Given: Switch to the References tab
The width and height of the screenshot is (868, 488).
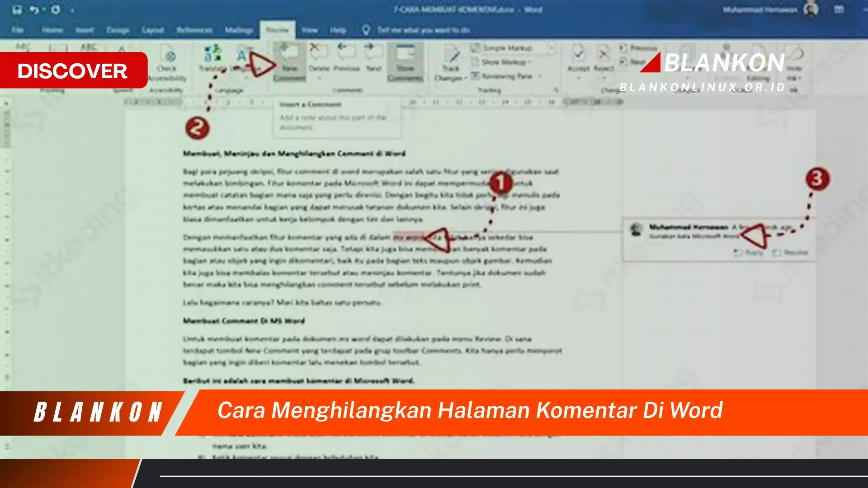Looking at the screenshot, I should 194,30.
